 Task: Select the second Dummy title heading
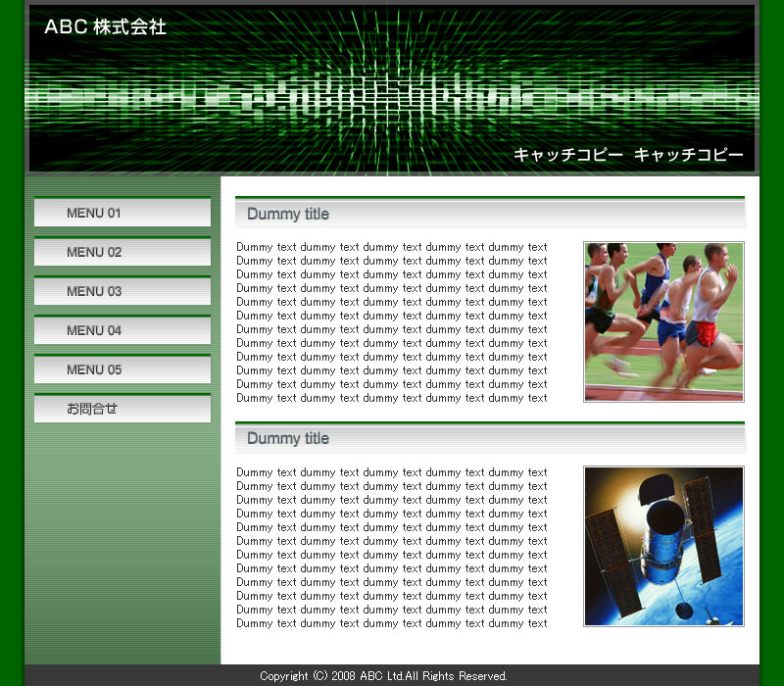pyautogui.click(x=288, y=438)
